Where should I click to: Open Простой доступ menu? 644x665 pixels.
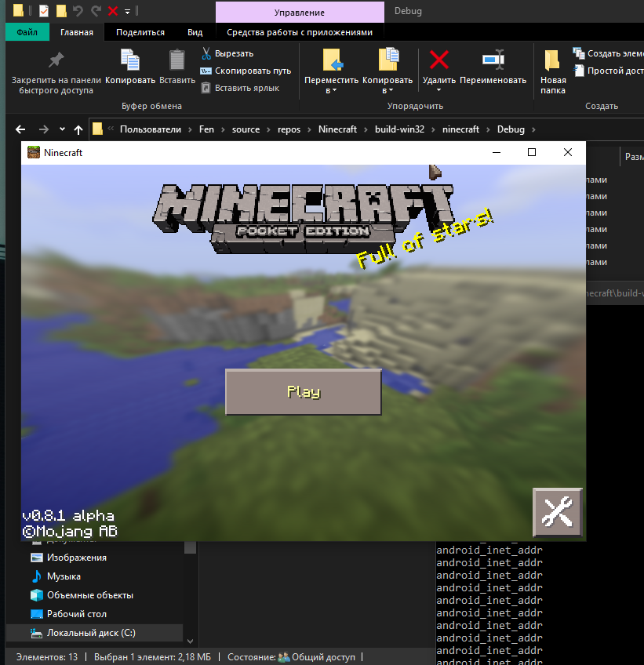608,71
